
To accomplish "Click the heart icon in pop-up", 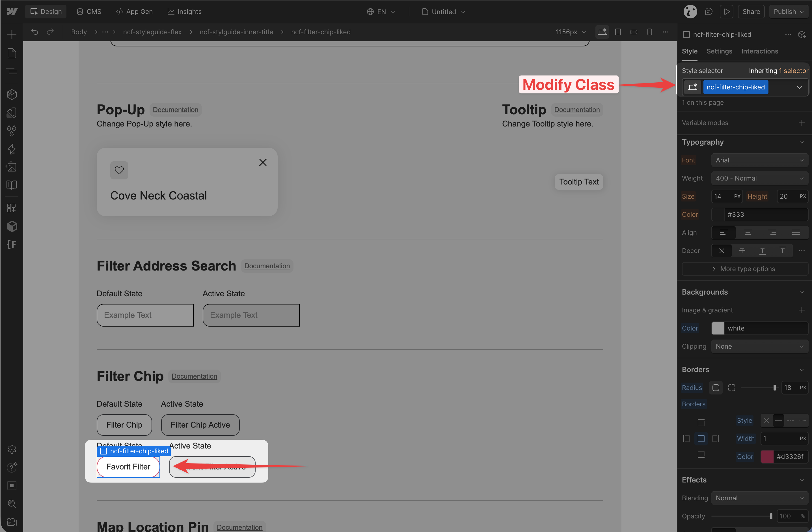I will point(119,170).
